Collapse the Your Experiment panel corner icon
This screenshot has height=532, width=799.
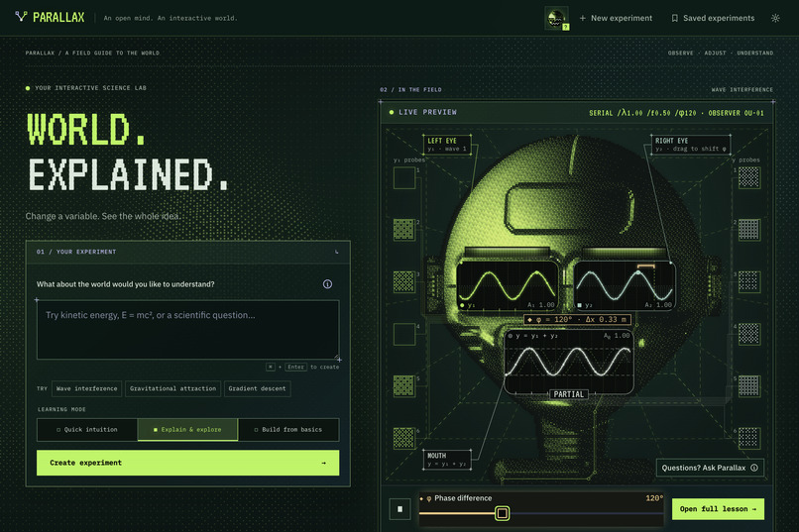pos(337,252)
